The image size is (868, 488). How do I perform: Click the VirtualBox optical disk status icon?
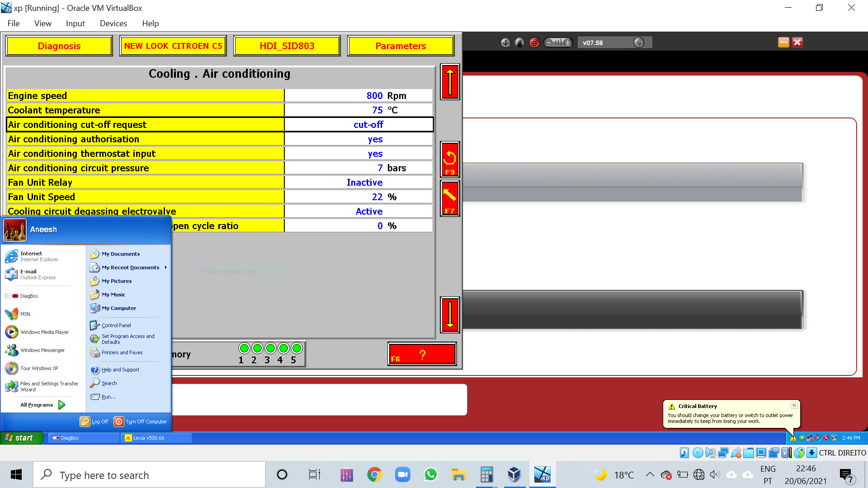click(698, 453)
